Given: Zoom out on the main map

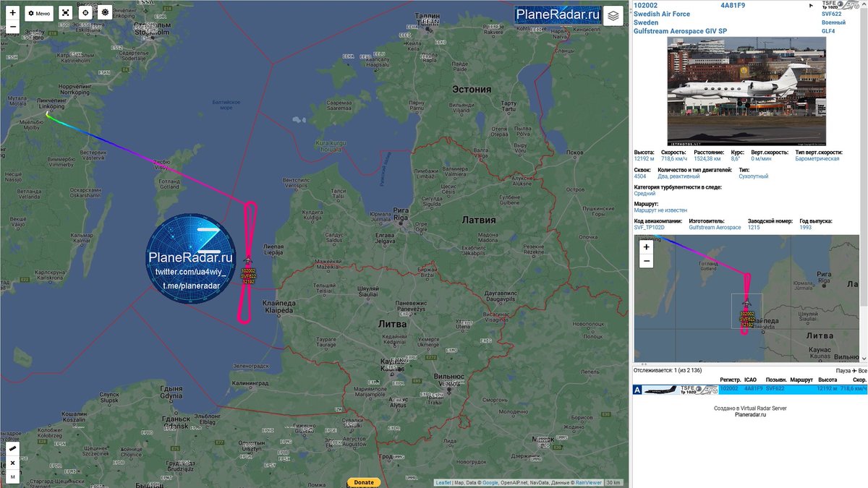Looking at the screenshot, I should point(12,27).
